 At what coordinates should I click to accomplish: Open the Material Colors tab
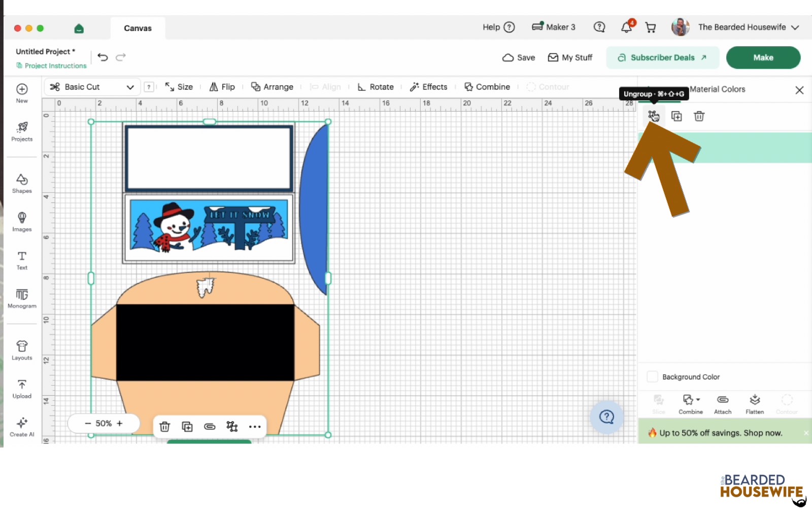click(x=717, y=89)
